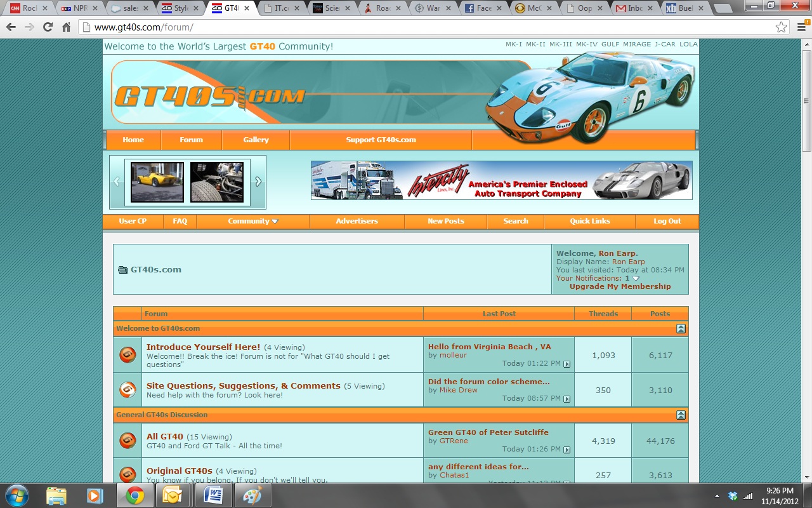The height and width of the screenshot is (508, 812).
Task: Go to last post in Hello from Virginia Beach
Action: point(567,364)
